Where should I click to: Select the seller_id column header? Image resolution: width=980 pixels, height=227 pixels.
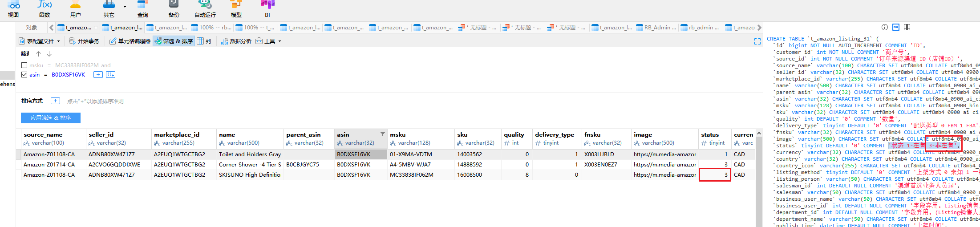point(118,138)
